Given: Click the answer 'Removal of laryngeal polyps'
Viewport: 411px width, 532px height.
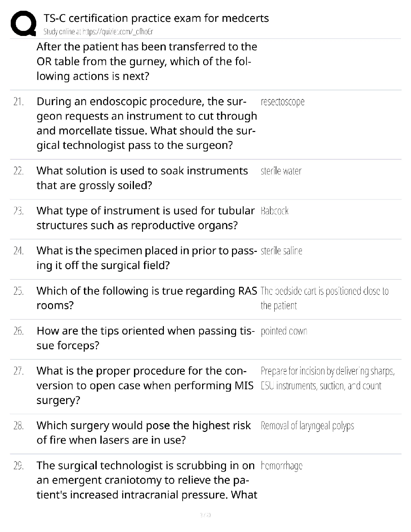Looking at the screenshot, I should (x=308, y=426).
